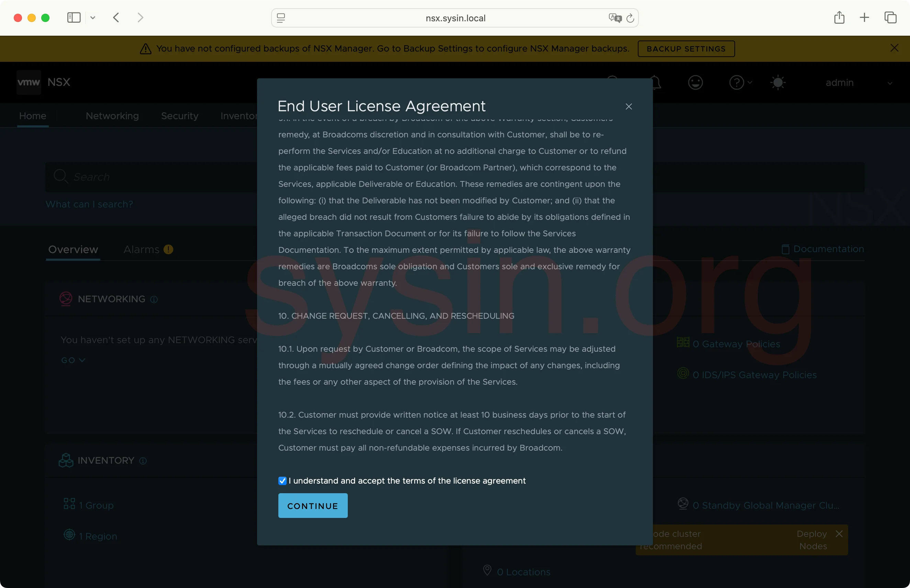Expand the GO dropdown under Networking
This screenshot has width=910, height=588.
pos(73,360)
